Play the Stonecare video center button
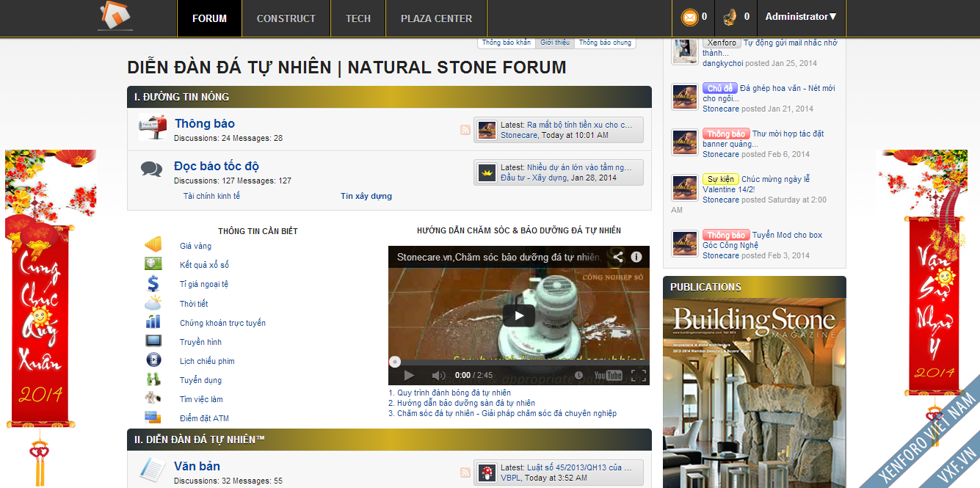The height and width of the screenshot is (488, 980). click(x=519, y=316)
